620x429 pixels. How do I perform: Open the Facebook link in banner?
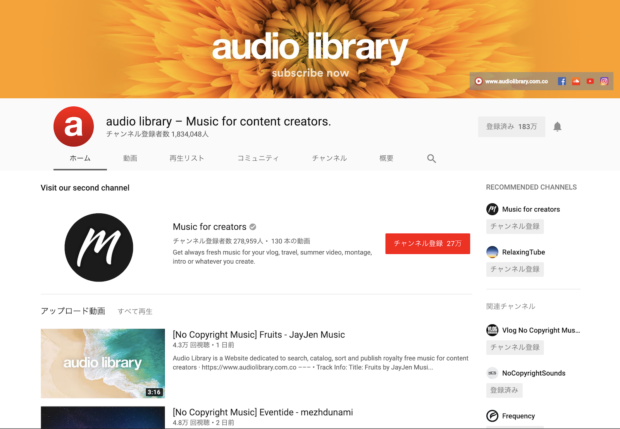click(x=562, y=81)
